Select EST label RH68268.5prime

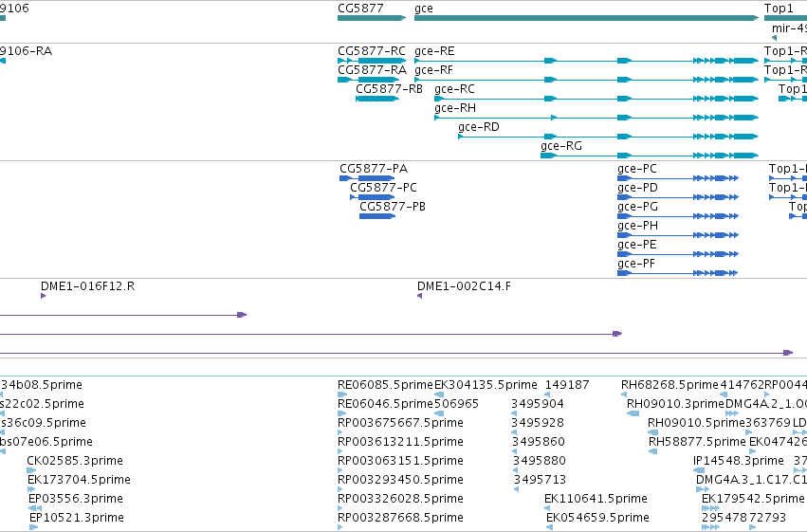coord(669,385)
